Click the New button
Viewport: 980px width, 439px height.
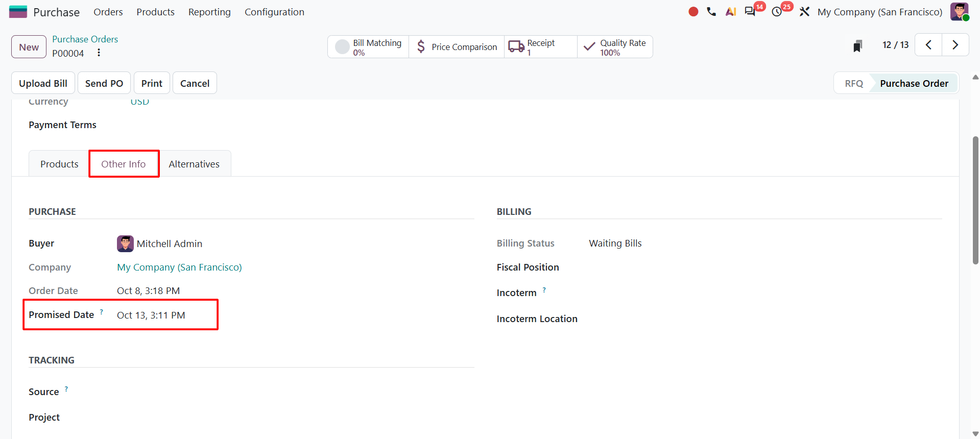pyautogui.click(x=29, y=47)
